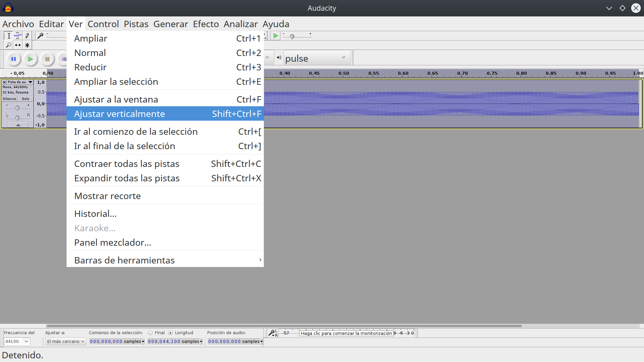Open the Generar menu

pos(171,24)
